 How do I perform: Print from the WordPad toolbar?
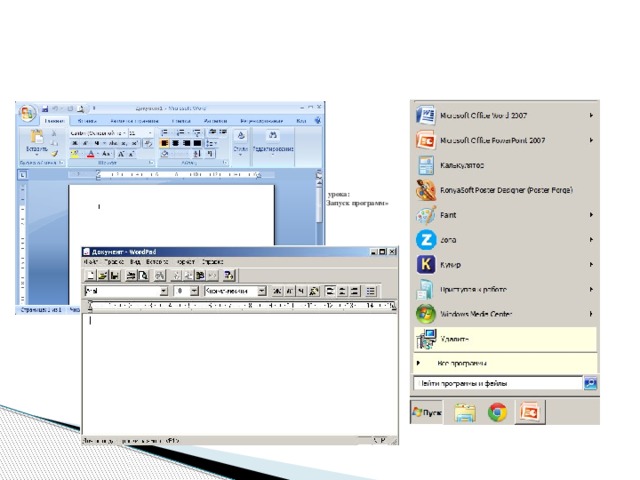[x=131, y=276]
